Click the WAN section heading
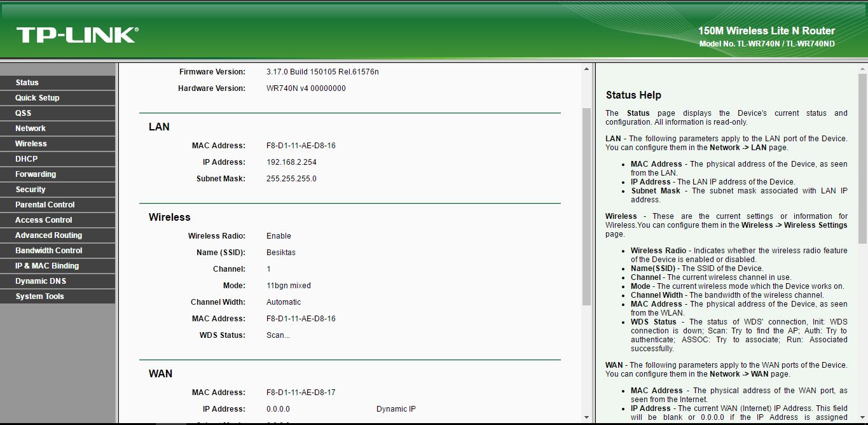The image size is (868, 425). coord(160,373)
